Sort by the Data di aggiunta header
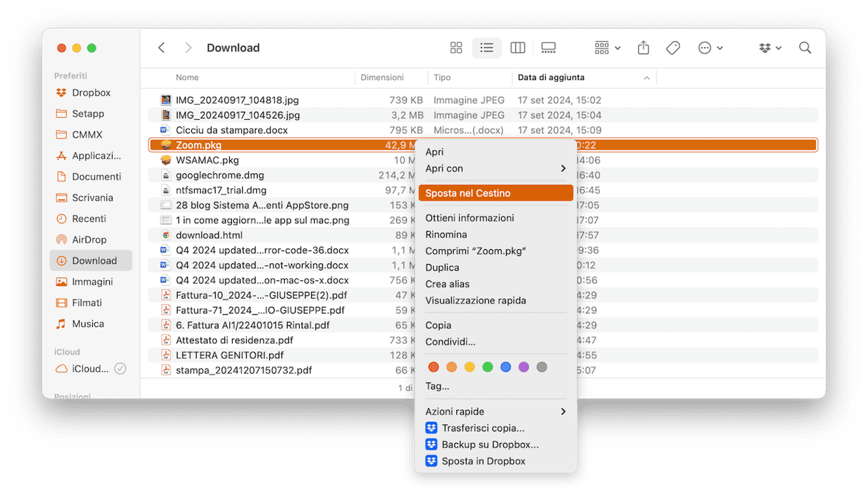 [x=551, y=77]
